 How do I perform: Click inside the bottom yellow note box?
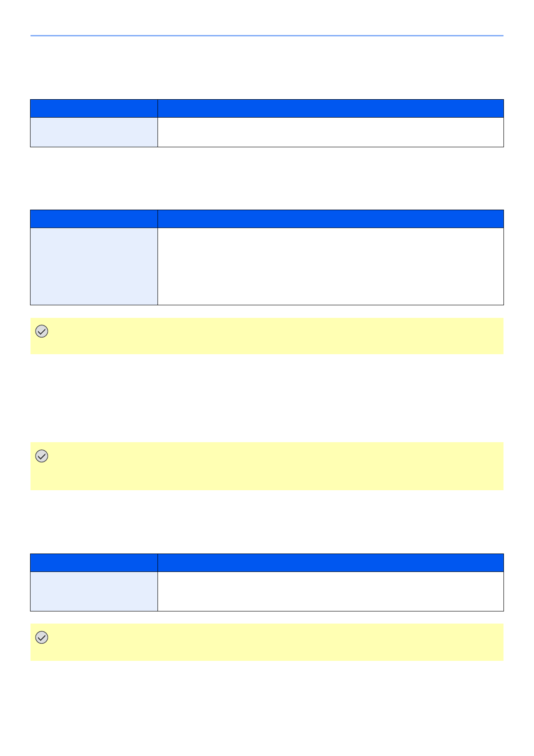[269, 642]
